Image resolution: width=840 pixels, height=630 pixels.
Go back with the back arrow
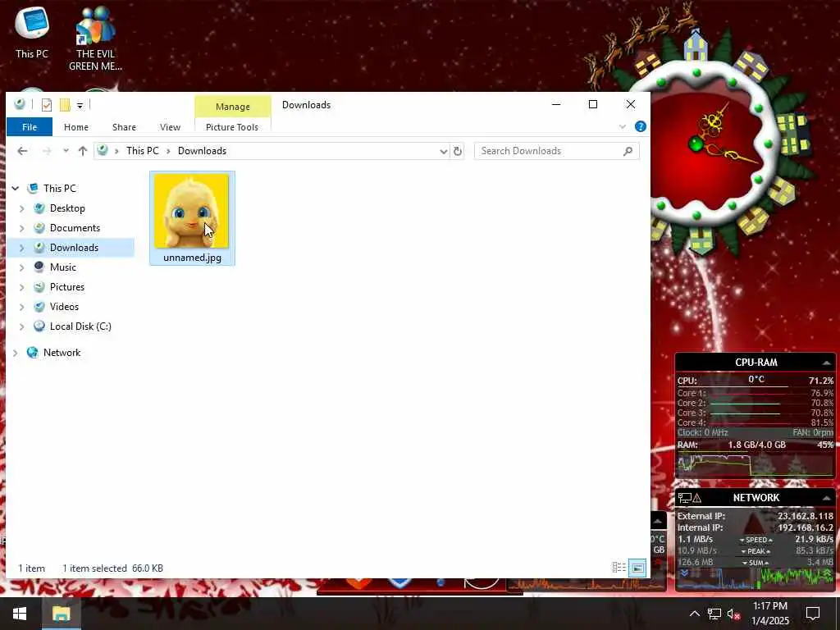point(22,151)
